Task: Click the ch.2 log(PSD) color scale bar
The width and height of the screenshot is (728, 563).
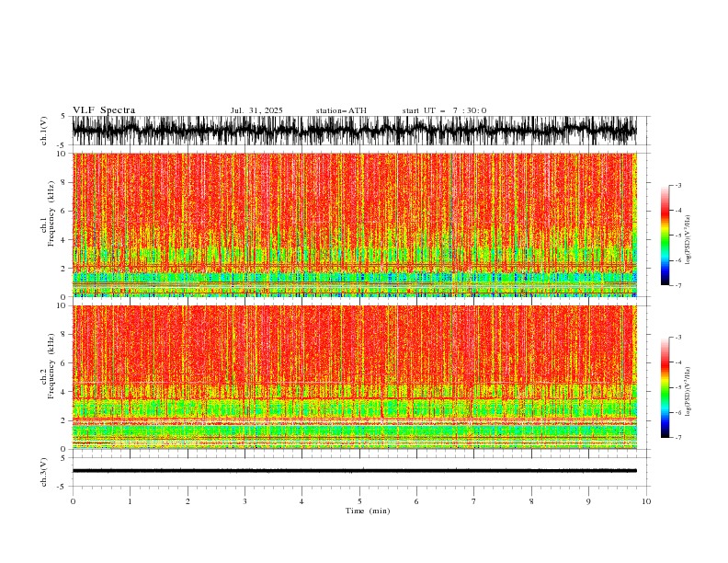Action: 665,387
